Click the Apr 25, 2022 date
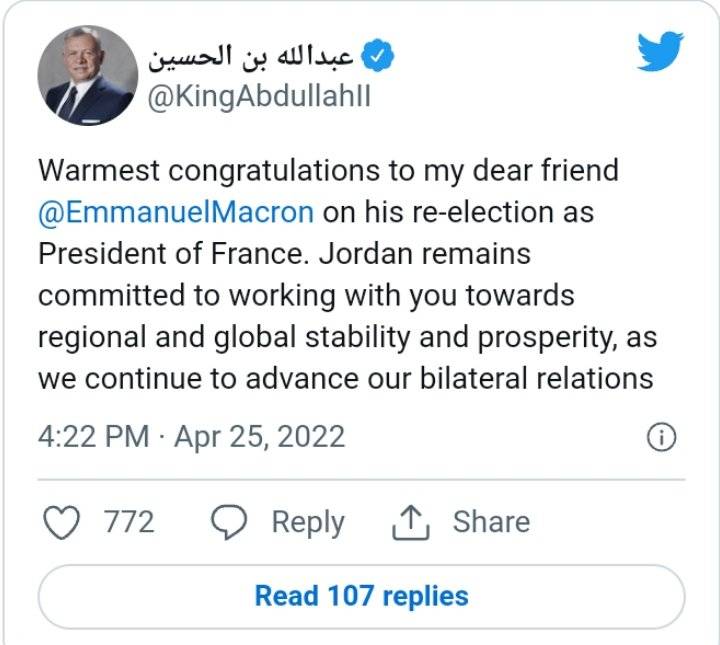Image resolution: width=720 pixels, height=645 pixels. (x=259, y=437)
